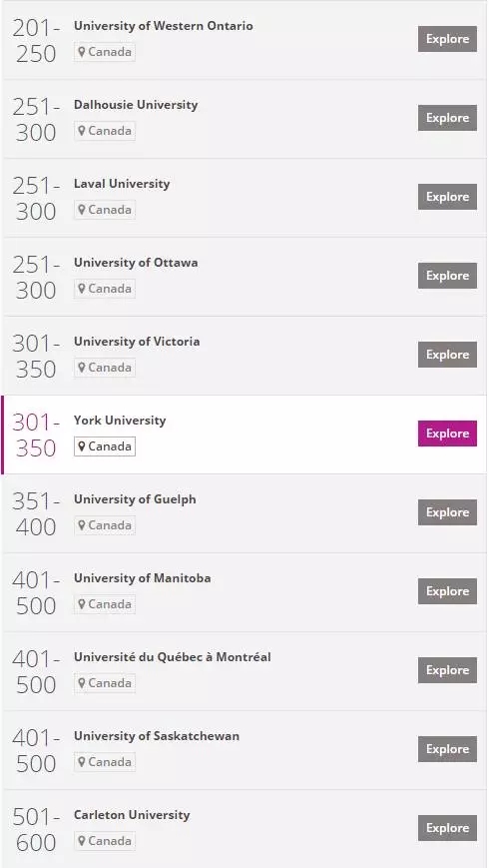Click the highlighted Explore button for York University

pyautogui.click(x=447, y=434)
